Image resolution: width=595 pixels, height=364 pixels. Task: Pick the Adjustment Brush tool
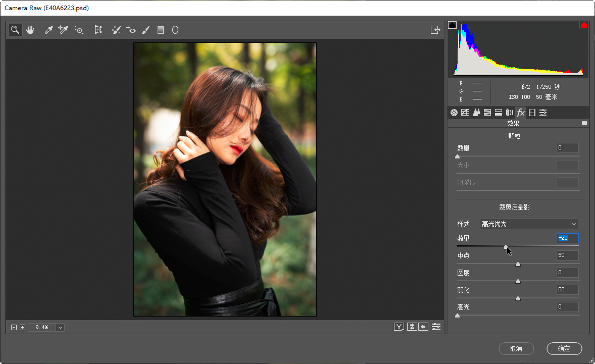[146, 30]
